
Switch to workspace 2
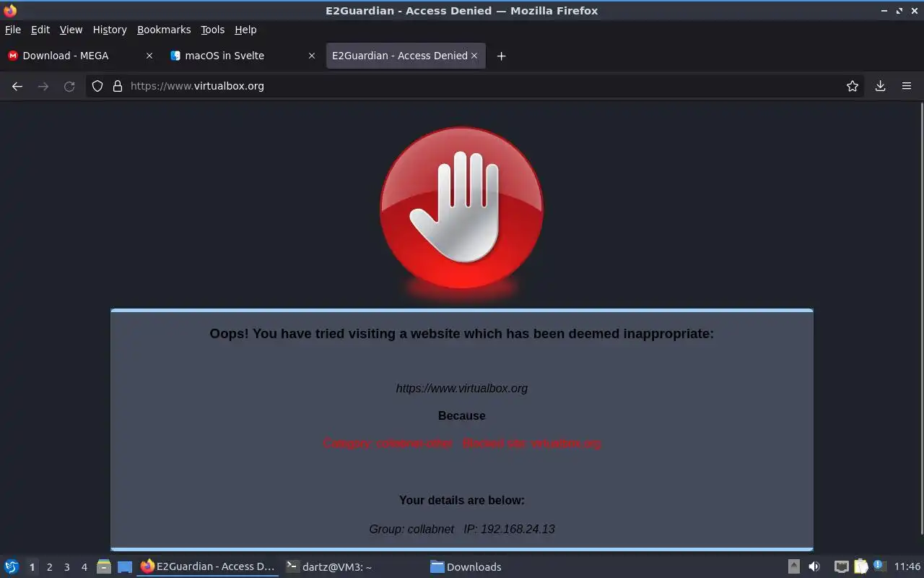tap(49, 567)
